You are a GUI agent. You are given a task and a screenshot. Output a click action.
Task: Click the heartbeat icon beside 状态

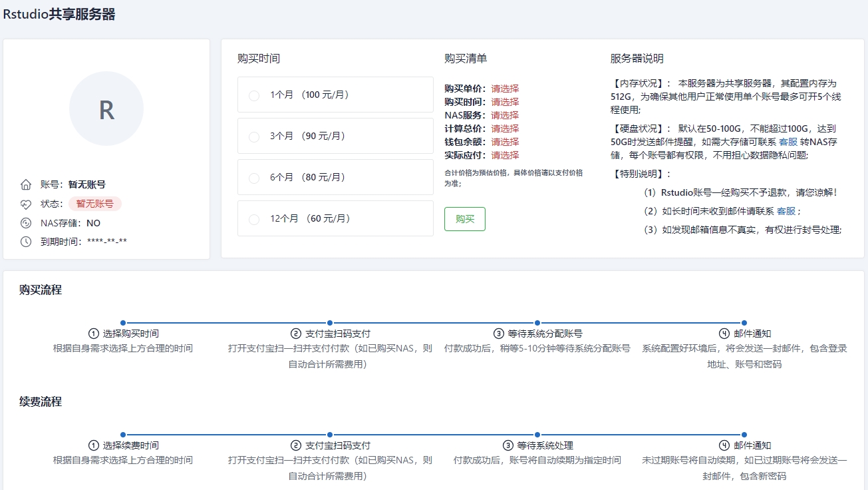coord(26,204)
